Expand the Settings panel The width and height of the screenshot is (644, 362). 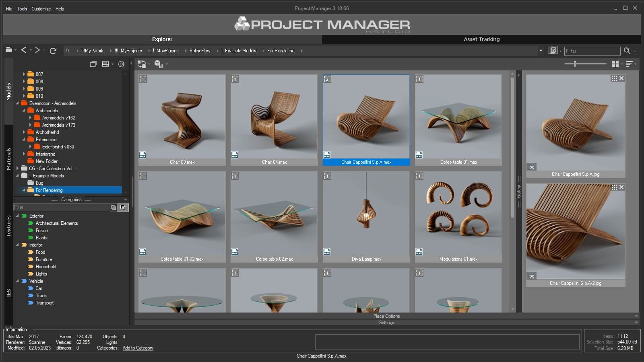point(386,323)
